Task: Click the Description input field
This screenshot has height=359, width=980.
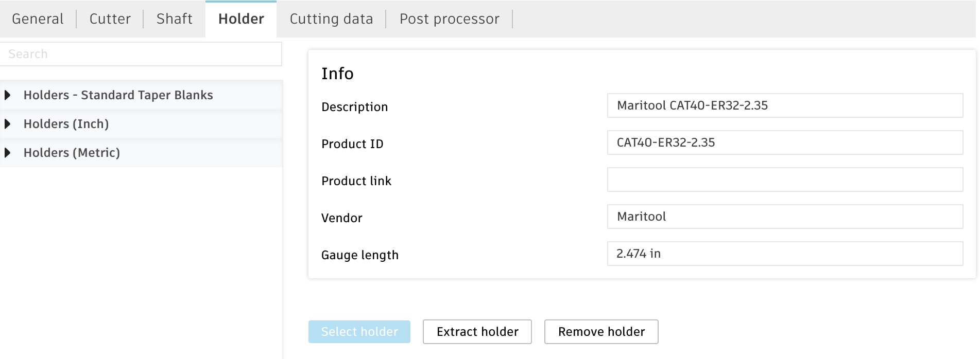Action: 785,105
